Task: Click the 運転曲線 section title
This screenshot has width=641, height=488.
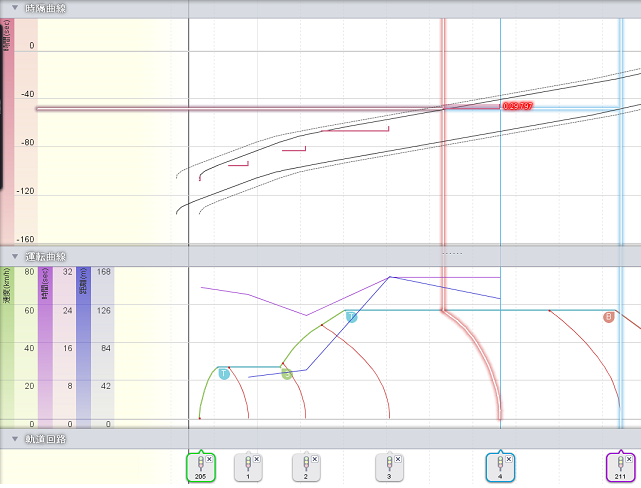Action: tap(45, 257)
